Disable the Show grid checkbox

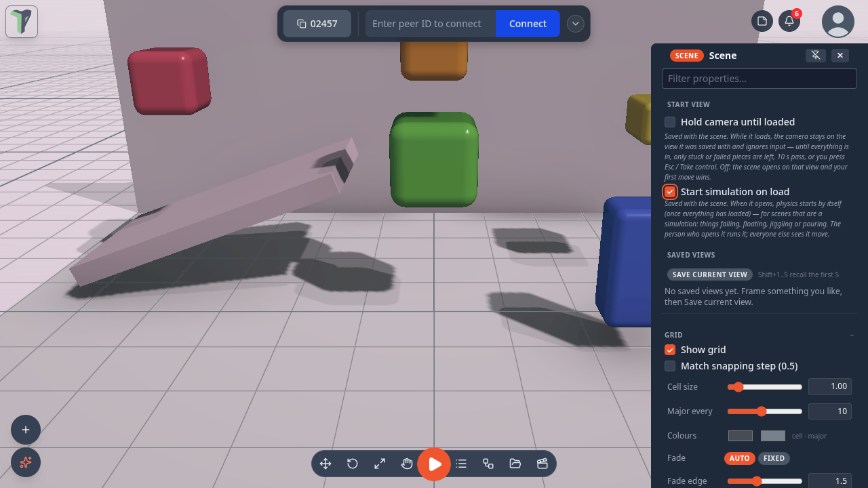click(x=670, y=350)
